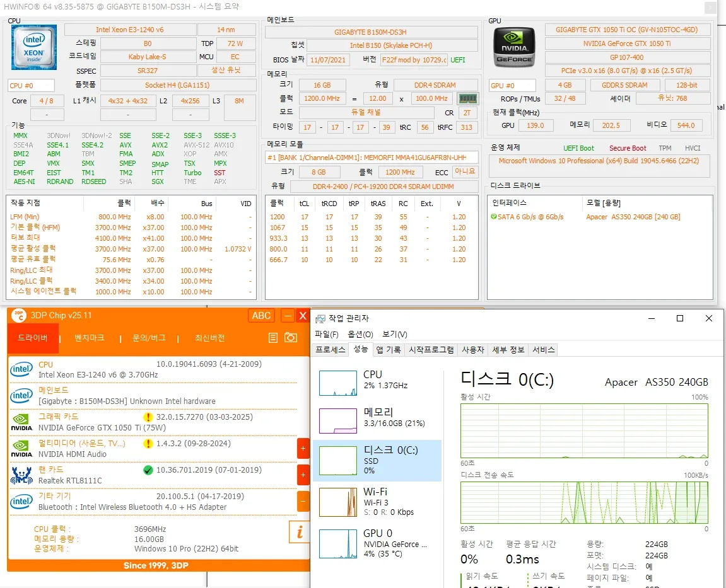The image size is (726, 588).
Task: Click NVIDIA GeForce GTX 1050 Ti entry in 3DP Chip
Action: pos(102,427)
